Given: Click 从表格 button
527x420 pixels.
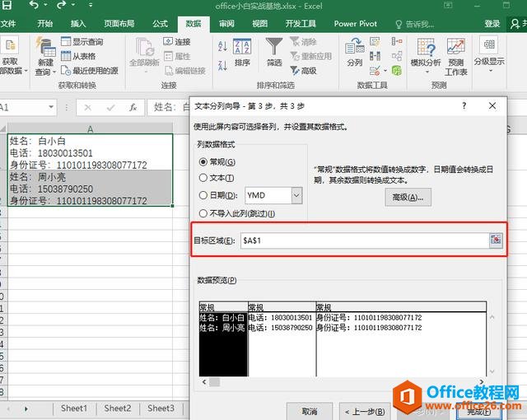Looking at the screenshot, I should click(79, 56).
